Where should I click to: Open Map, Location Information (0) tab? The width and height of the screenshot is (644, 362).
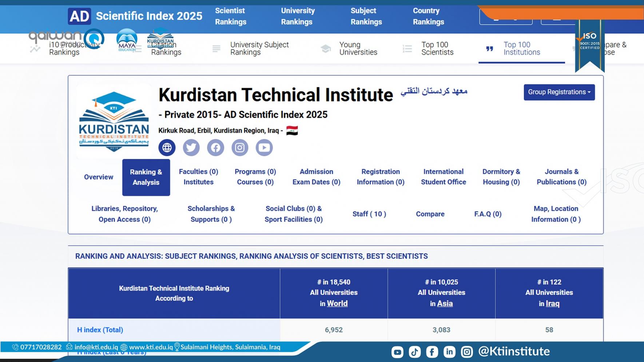point(556,214)
